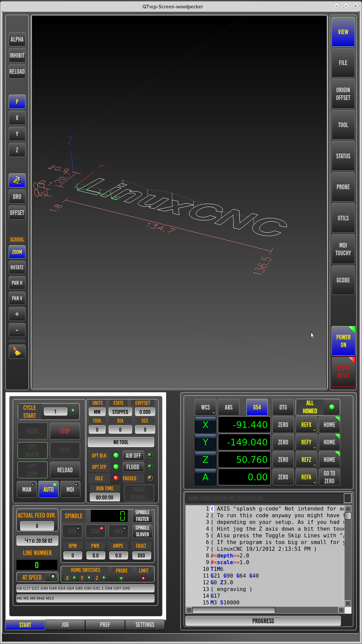Select the Y axis button

coord(205,442)
